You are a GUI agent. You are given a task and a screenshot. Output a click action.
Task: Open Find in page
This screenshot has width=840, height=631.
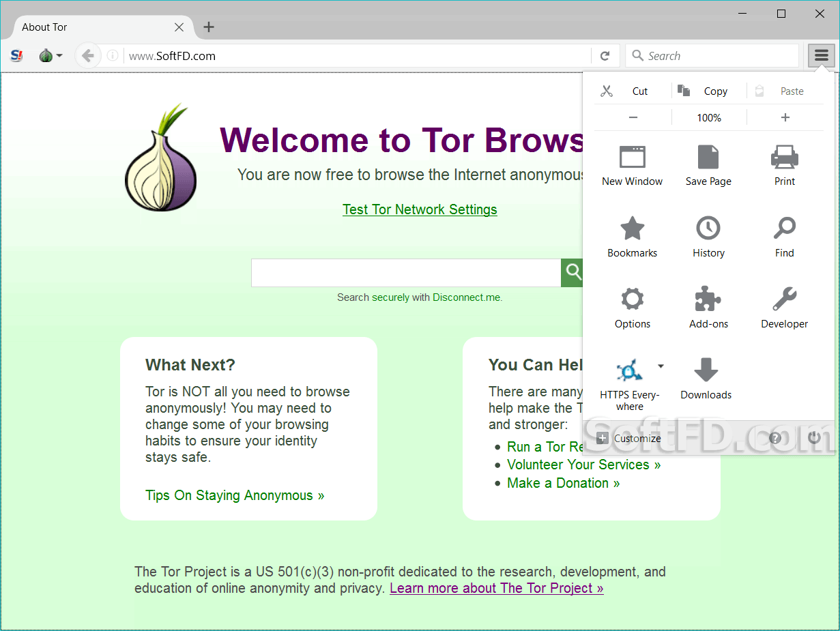click(x=785, y=237)
